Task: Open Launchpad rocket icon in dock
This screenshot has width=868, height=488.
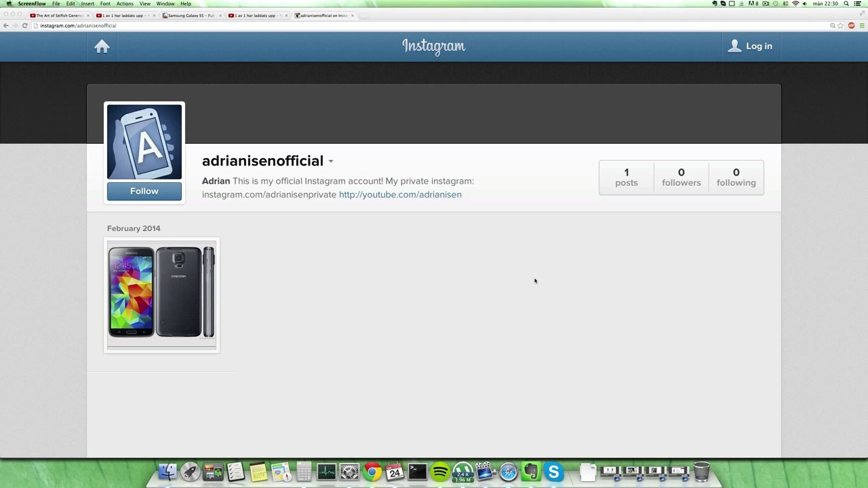Action: [190, 472]
